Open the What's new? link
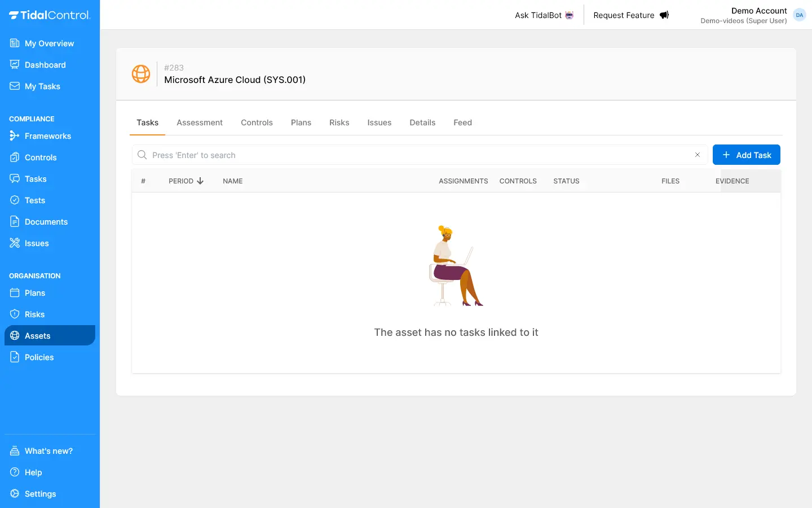The width and height of the screenshot is (812, 508). pyautogui.click(x=48, y=451)
